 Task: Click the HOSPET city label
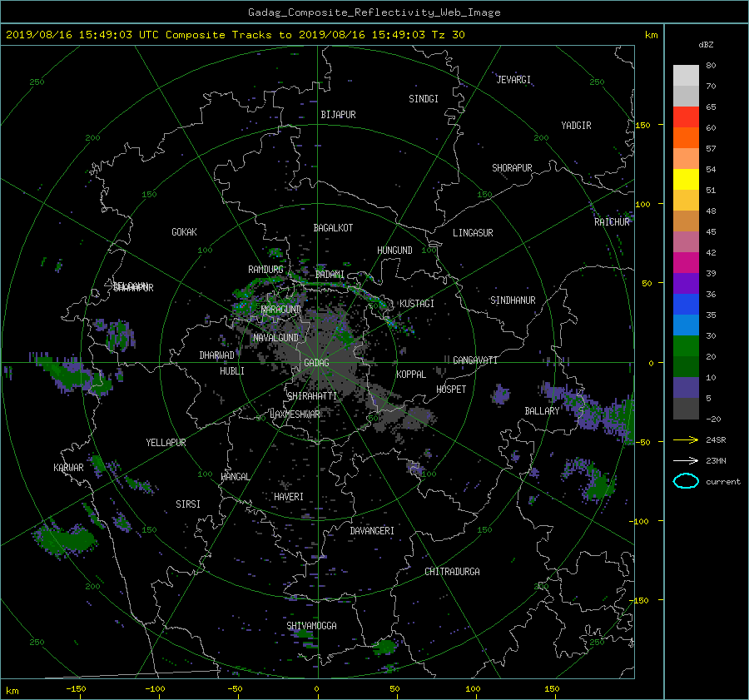point(451,390)
